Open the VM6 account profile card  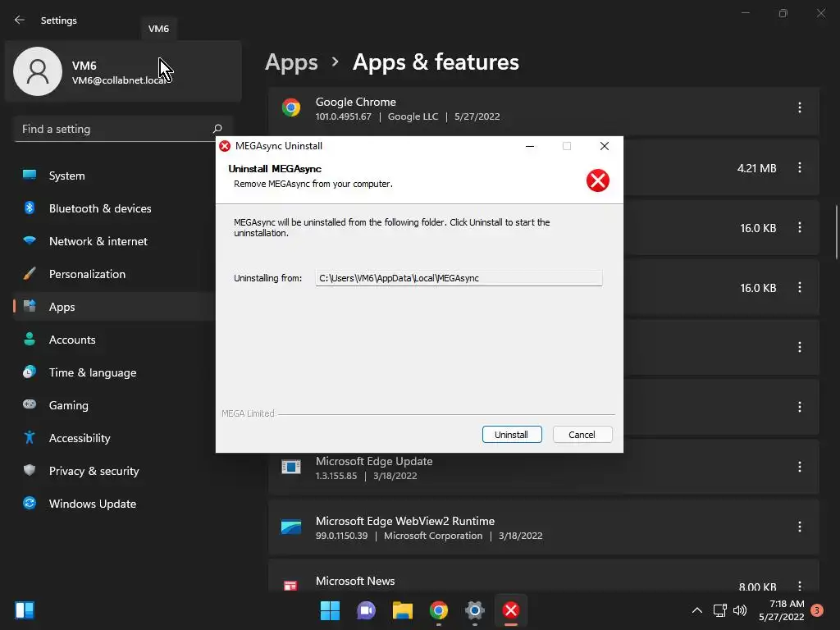click(123, 71)
